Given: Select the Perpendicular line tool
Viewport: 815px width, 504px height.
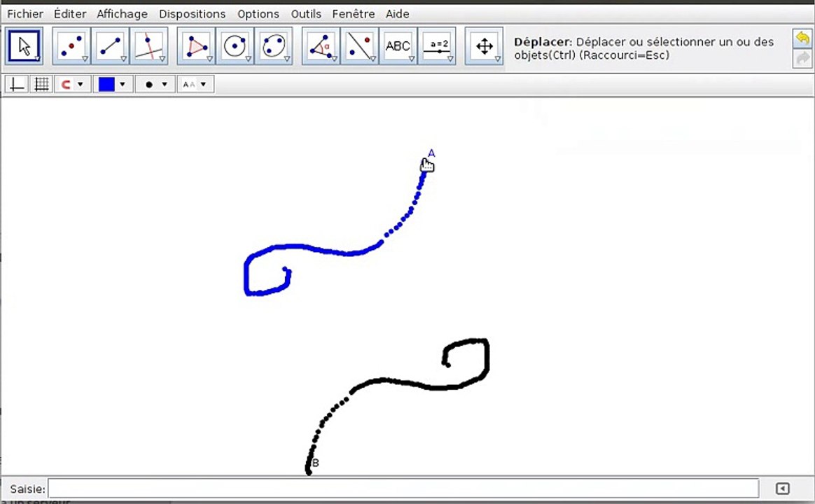Looking at the screenshot, I should tap(148, 46).
